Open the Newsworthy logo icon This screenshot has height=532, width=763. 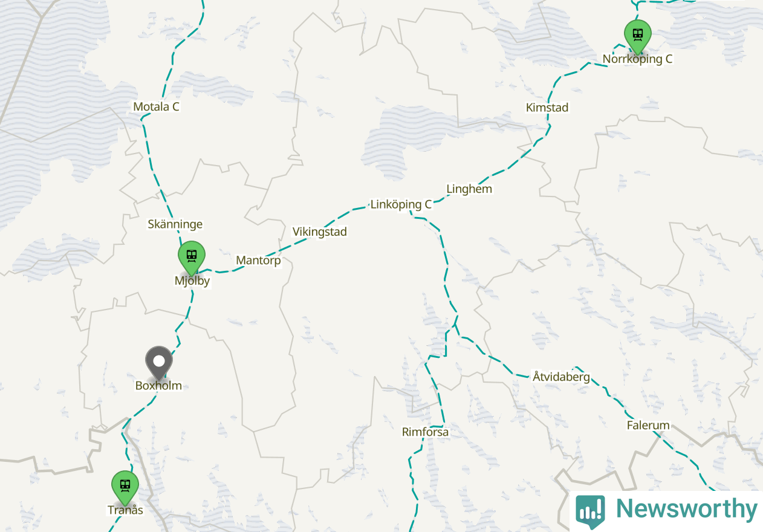click(590, 511)
